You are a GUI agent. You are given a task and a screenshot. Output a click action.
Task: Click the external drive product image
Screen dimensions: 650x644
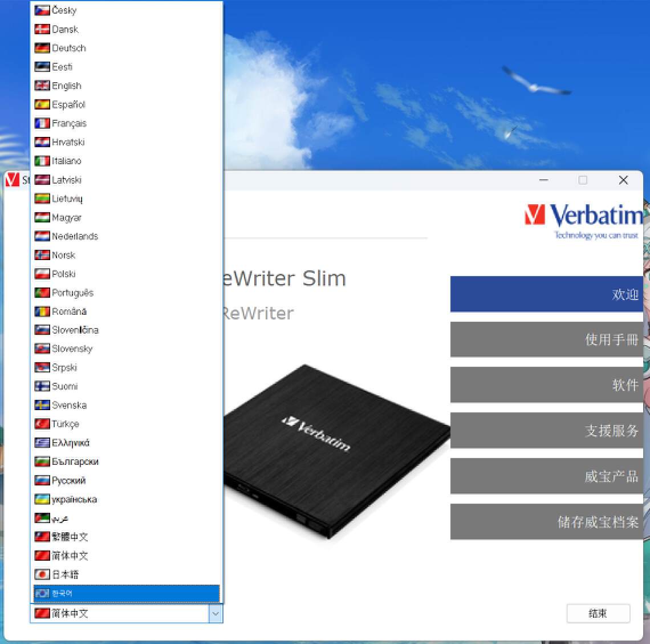[x=336, y=451]
